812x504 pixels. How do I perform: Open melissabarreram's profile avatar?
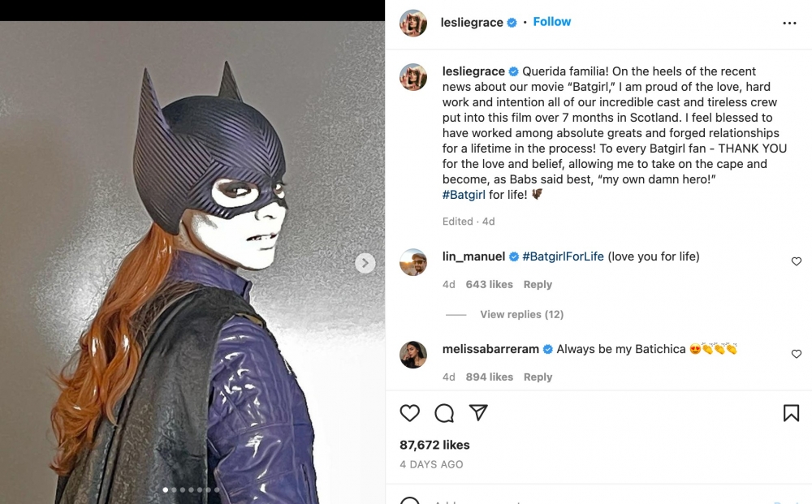413,355
